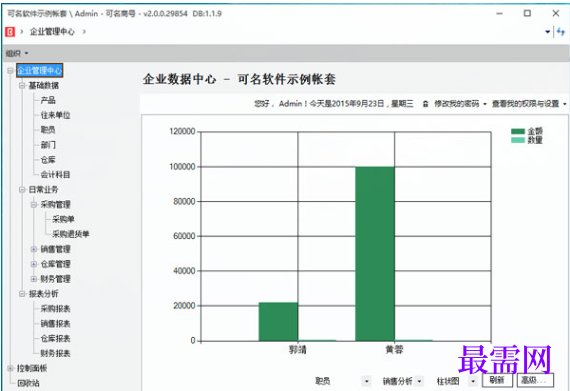570x391 pixels.
Task: Open 往来单位 tree item
Action: tap(55, 115)
